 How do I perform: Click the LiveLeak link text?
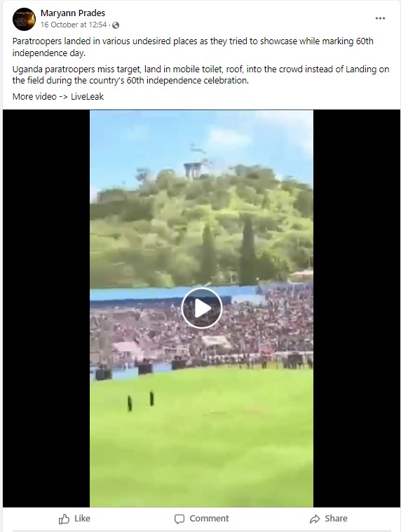coord(87,97)
